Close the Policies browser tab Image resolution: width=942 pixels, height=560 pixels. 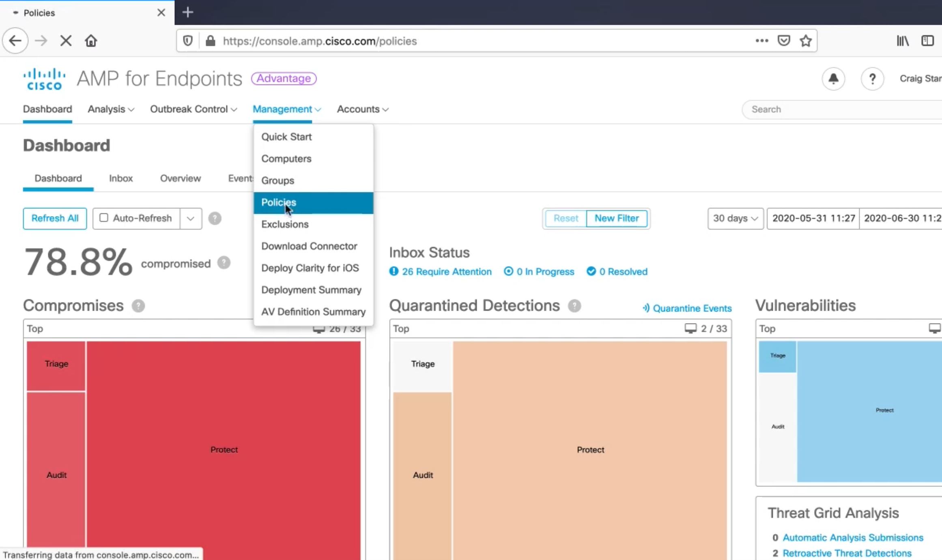pyautogui.click(x=161, y=13)
